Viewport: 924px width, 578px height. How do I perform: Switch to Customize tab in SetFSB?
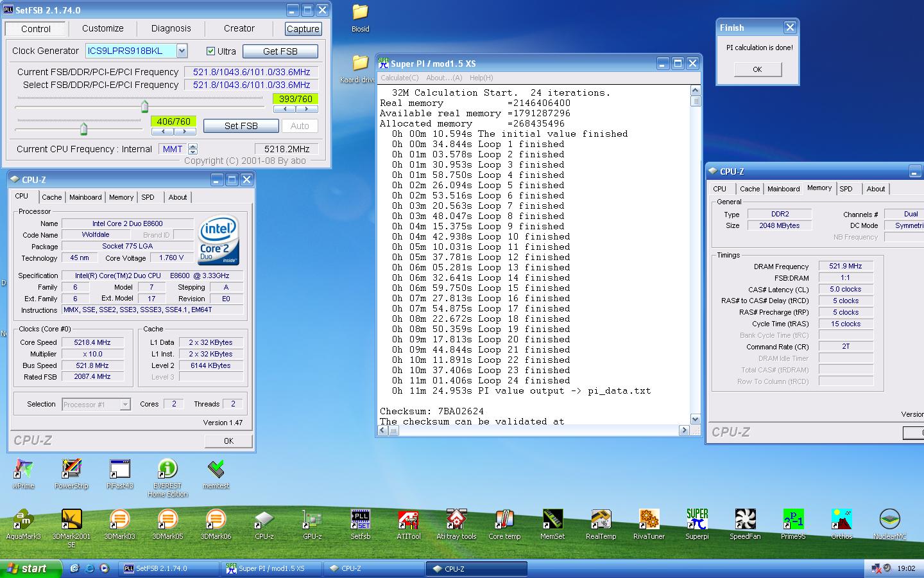[x=103, y=28]
